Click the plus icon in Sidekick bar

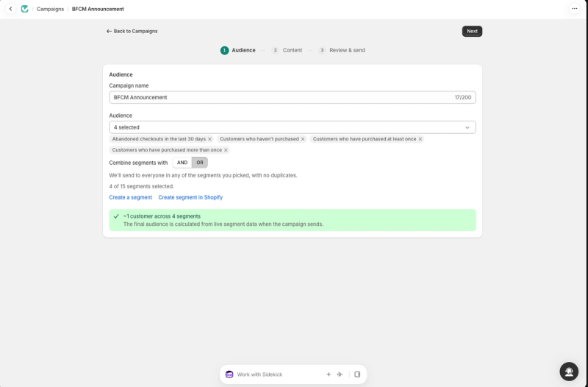click(329, 374)
